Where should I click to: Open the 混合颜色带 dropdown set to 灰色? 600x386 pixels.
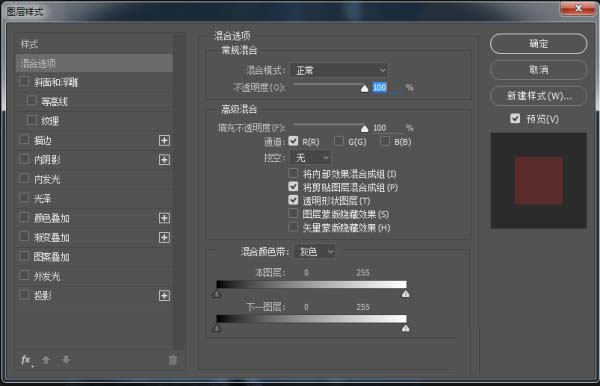point(315,252)
